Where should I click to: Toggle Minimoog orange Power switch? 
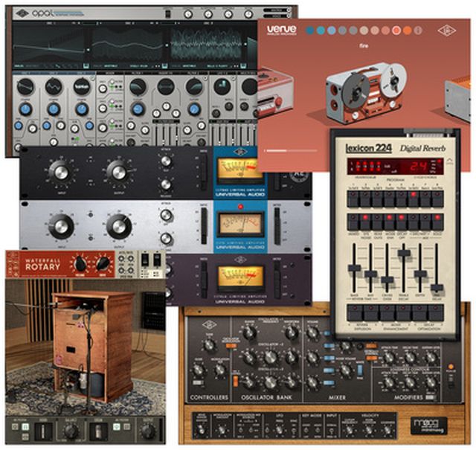tap(451, 367)
